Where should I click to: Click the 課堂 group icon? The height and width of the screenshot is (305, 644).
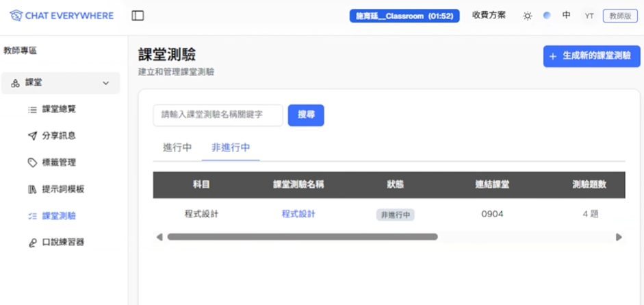coord(15,83)
